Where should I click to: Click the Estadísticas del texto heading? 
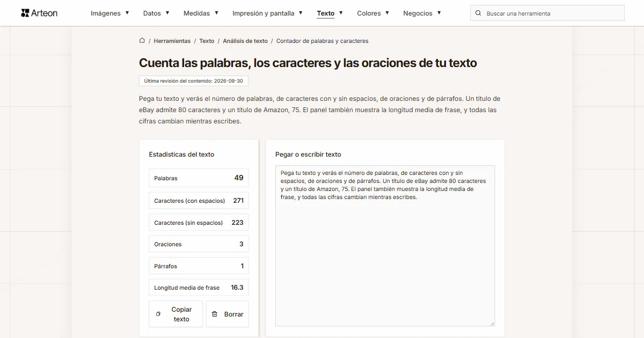181,155
